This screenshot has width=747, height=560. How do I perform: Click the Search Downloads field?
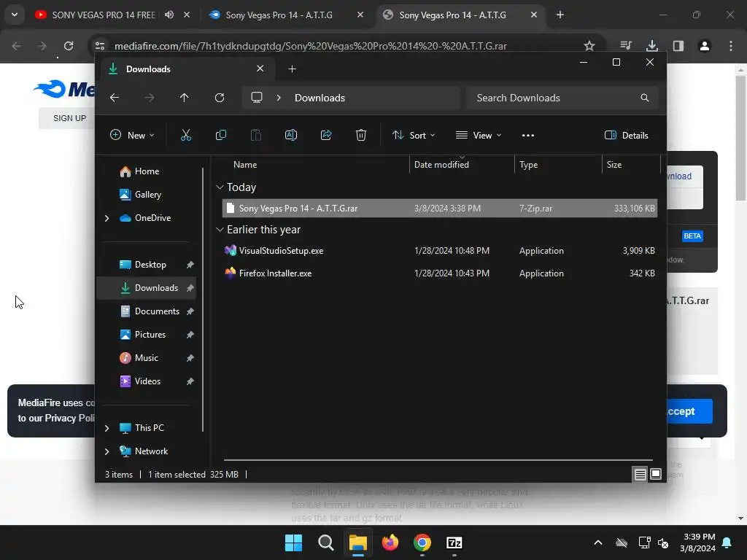pos(562,98)
